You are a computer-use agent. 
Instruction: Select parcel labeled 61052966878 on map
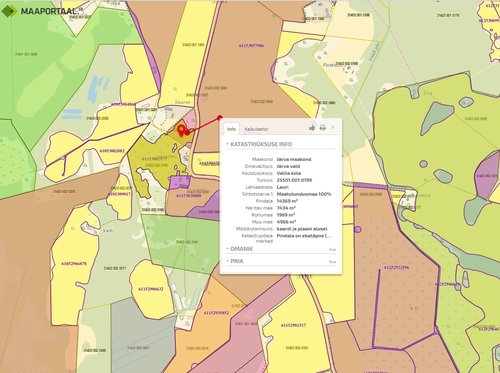74,263
